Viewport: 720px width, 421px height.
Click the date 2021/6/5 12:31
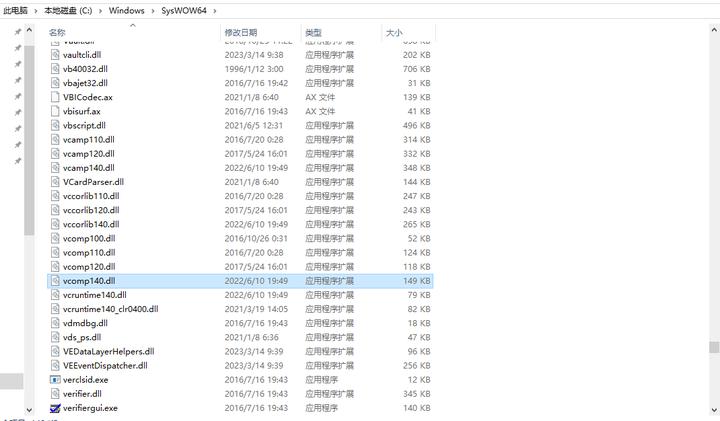click(253, 125)
